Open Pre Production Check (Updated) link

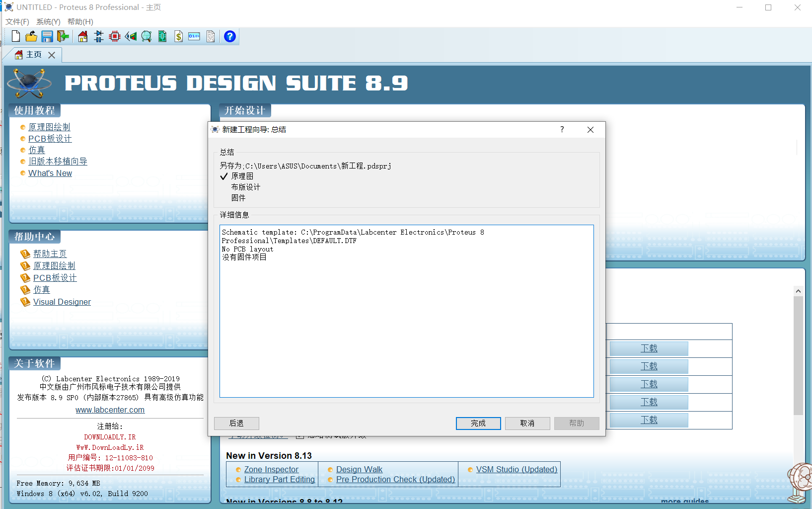pyautogui.click(x=395, y=479)
